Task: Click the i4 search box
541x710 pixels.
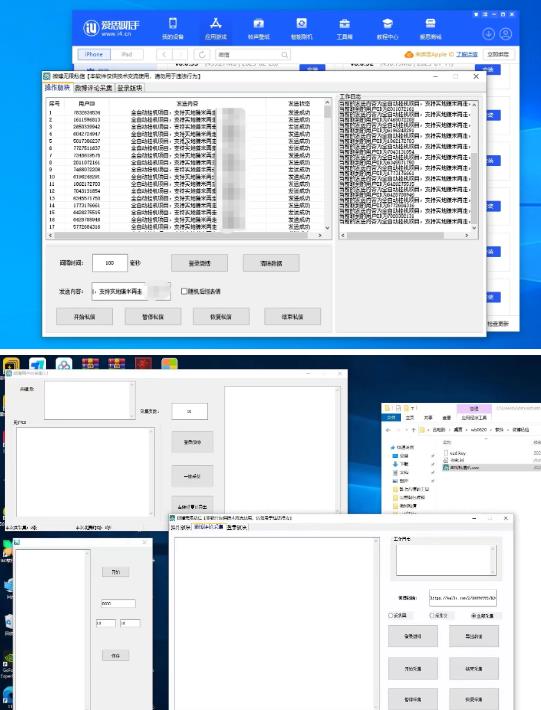Action: click(x=252, y=55)
